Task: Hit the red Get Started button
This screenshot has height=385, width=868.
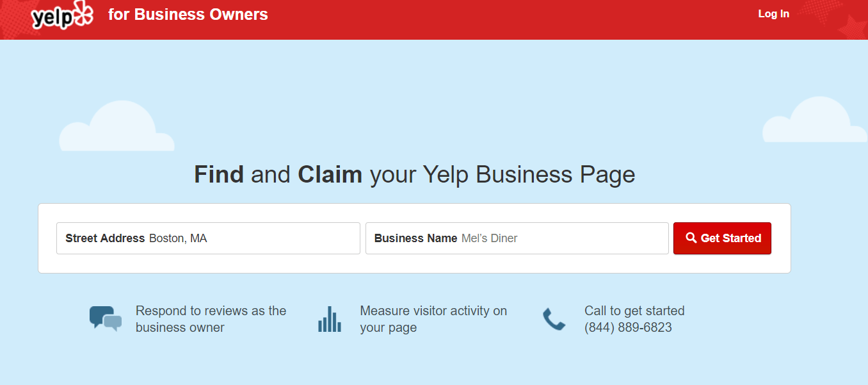Action: pyautogui.click(x=722, y=238)
